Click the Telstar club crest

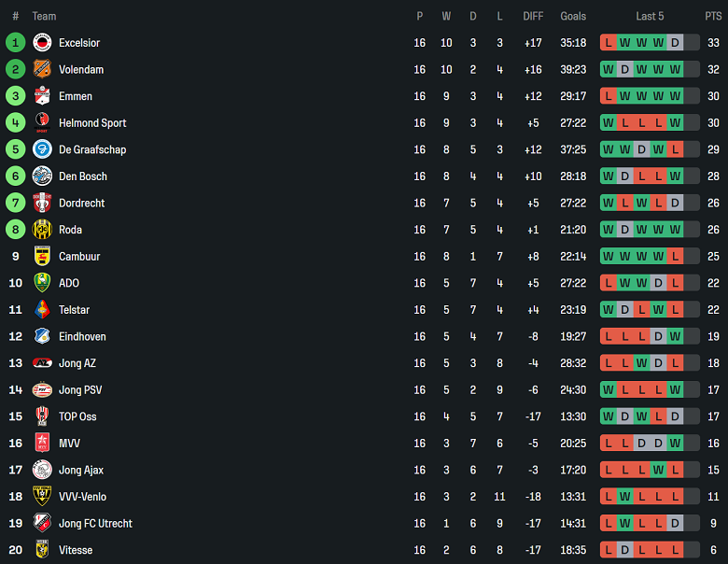(42, 310)
